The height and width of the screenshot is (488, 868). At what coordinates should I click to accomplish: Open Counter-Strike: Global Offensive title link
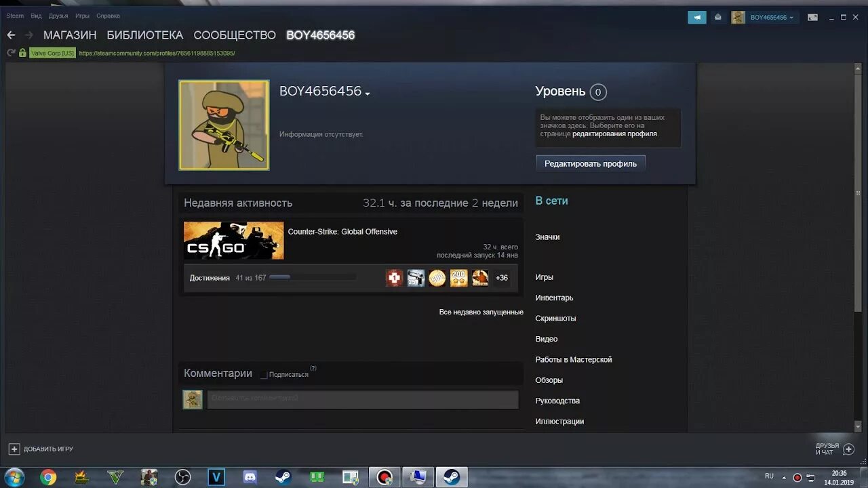tap(342, 232)
